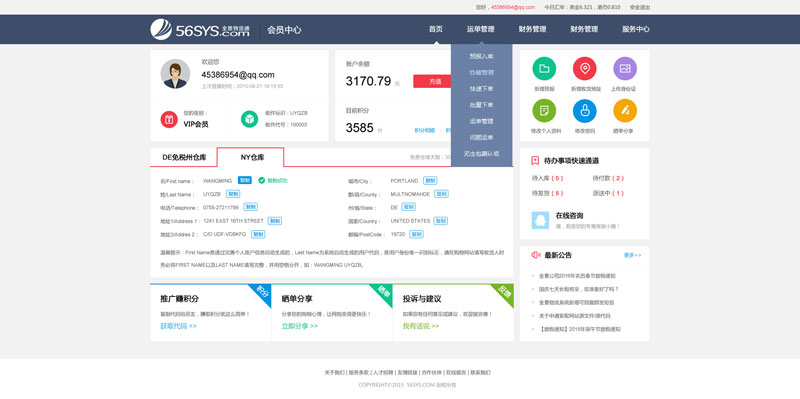Viewport: 800px width, 399px height.
Task: Open 在线咨询 chat title
Action: [x=569, y=216]
